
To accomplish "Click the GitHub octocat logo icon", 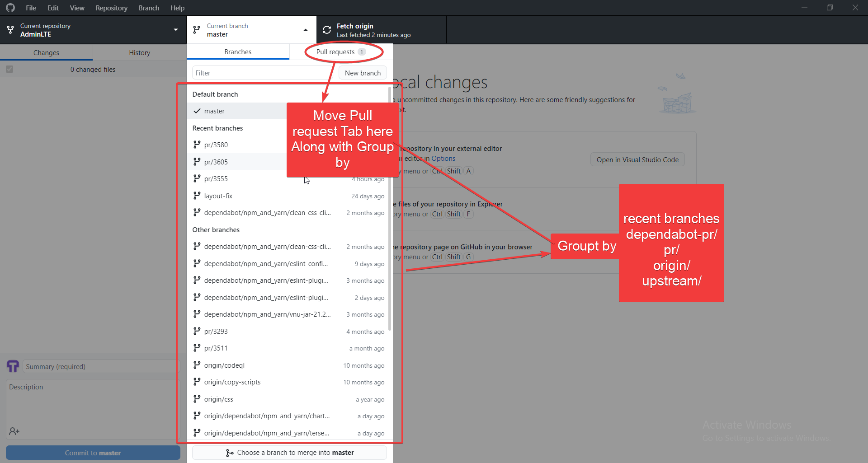I will 10,8.
